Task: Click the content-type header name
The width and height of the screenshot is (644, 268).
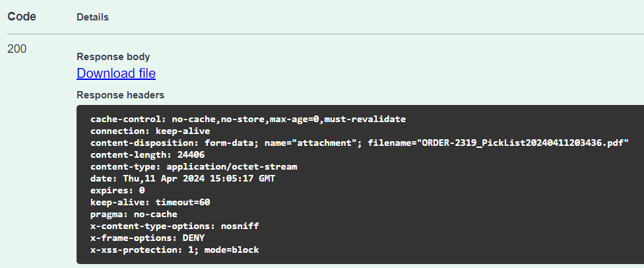Action: click(125, 167)
